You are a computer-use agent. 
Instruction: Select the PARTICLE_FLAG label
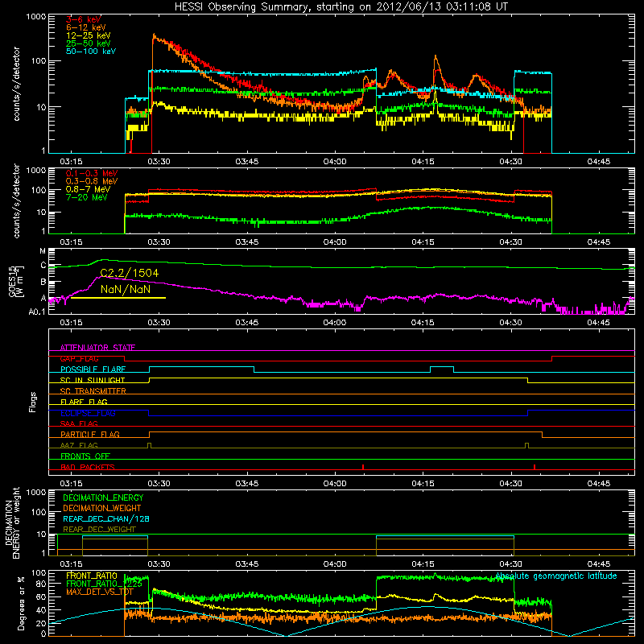90,434
